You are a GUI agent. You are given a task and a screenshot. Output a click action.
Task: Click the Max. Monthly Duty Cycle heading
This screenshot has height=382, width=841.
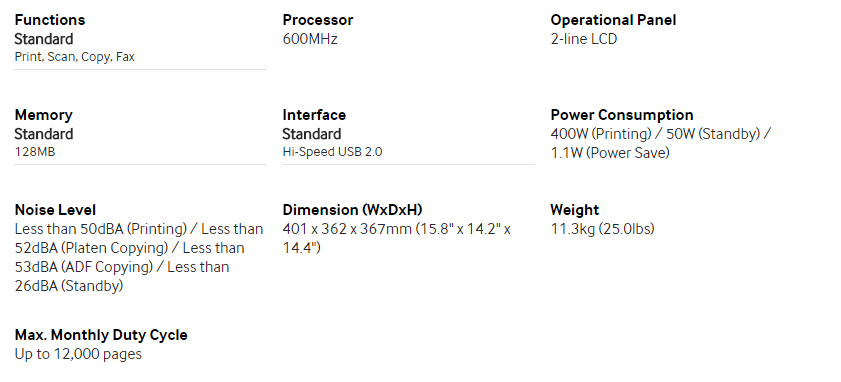coord(101,335)
